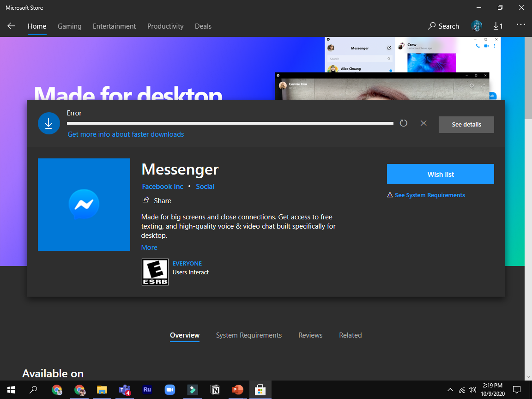
Task: Select the System Requirements section tab
Action: click(x=249, y=335)
